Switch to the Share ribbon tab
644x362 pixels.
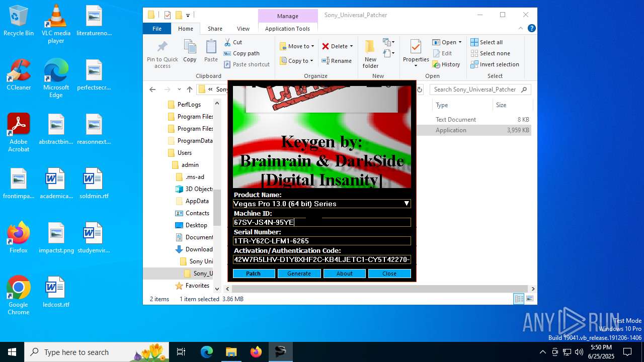tap(215, 29)
